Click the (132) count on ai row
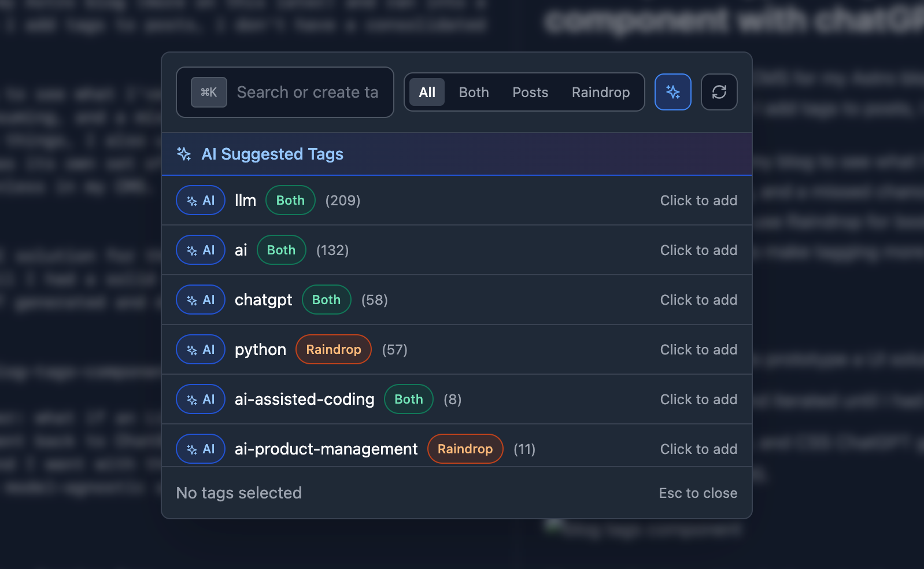The height and width of the screenshot is (569, 924). 332,250
